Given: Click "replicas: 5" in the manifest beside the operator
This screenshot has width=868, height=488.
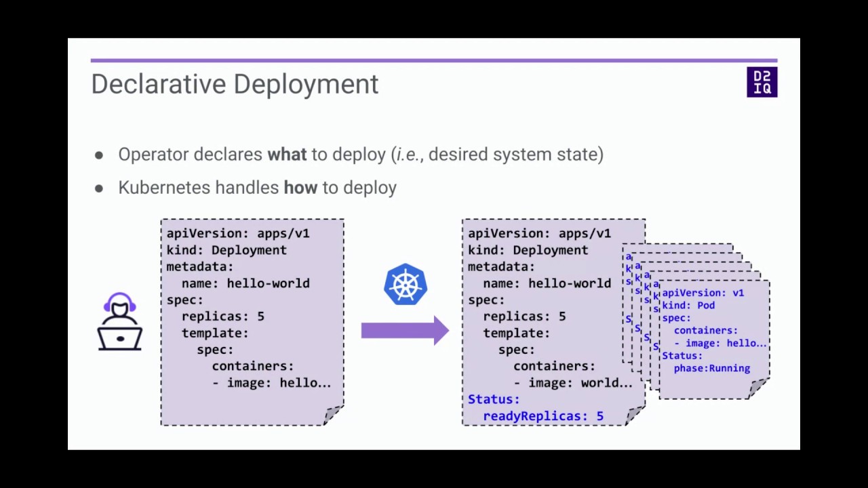Looking at the screenshot, I should tap(223, 317).
